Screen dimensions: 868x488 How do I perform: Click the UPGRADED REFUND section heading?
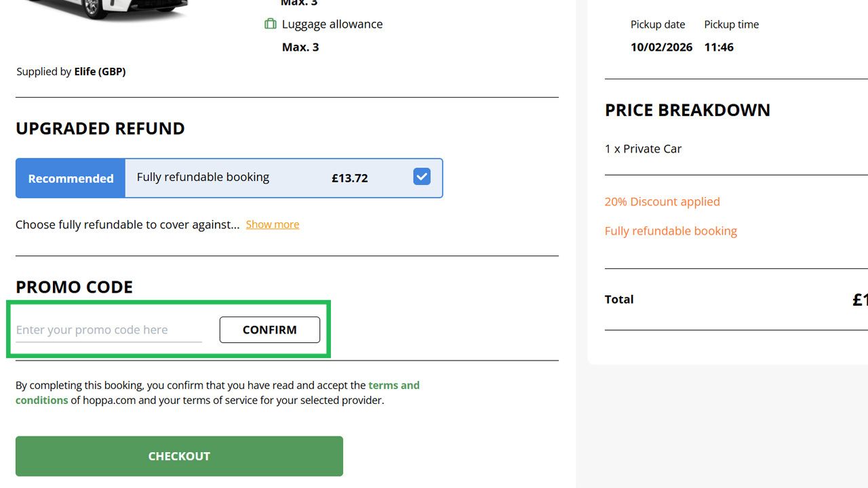click(100, 128)
